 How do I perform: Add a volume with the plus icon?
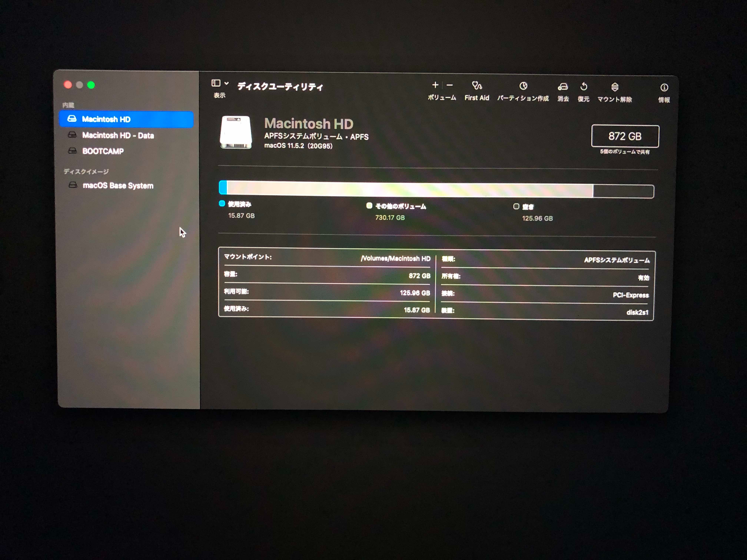[435, 85]
